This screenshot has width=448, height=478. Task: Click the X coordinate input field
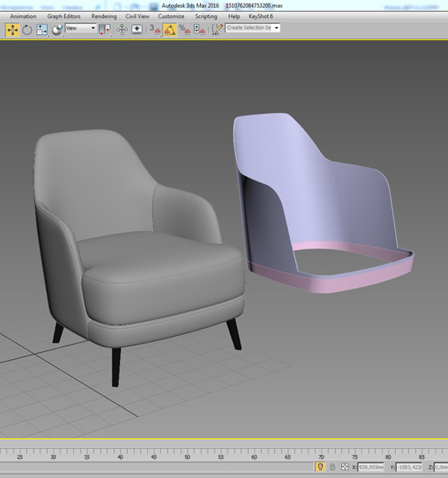pyautogui.click(x=371, y=467)
